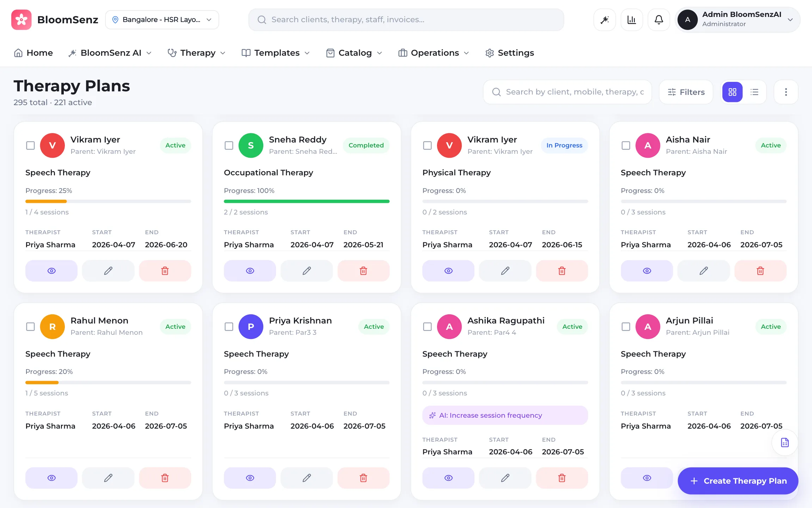Open the Operations navigation menu
Viewport: 812px width, 508px height.
[433, 53]
